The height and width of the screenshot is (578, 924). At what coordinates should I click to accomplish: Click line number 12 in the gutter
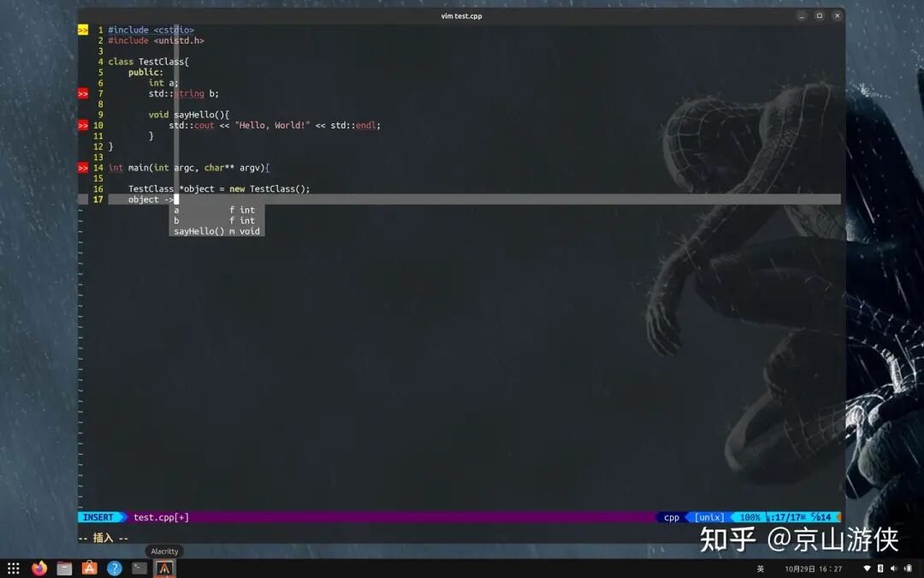(98, 146)
